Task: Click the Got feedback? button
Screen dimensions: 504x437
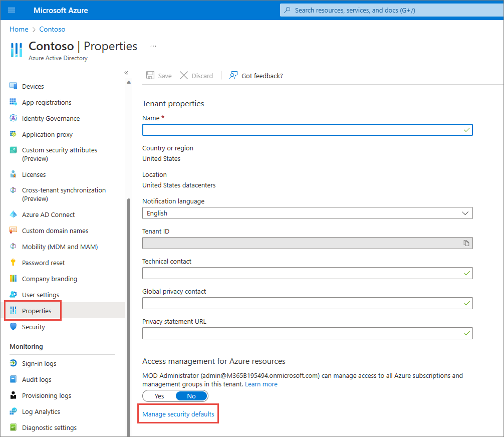Action: pos(256,76)
